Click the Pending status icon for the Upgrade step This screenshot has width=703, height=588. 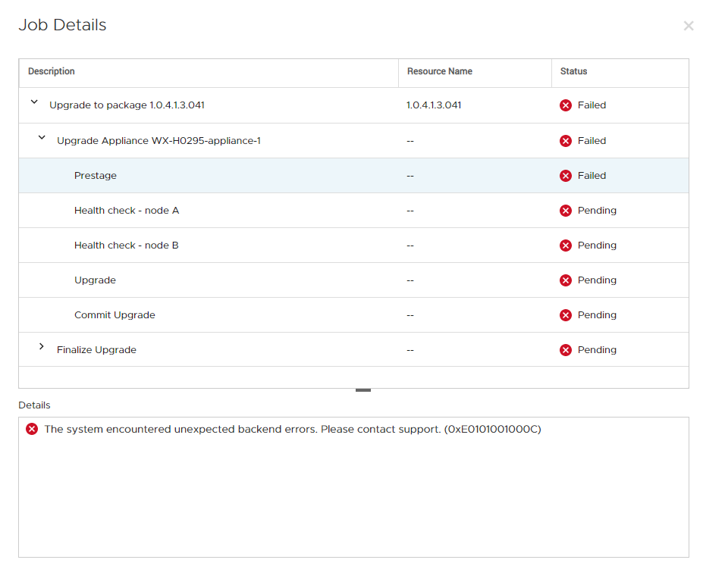[x=565, y=280]
